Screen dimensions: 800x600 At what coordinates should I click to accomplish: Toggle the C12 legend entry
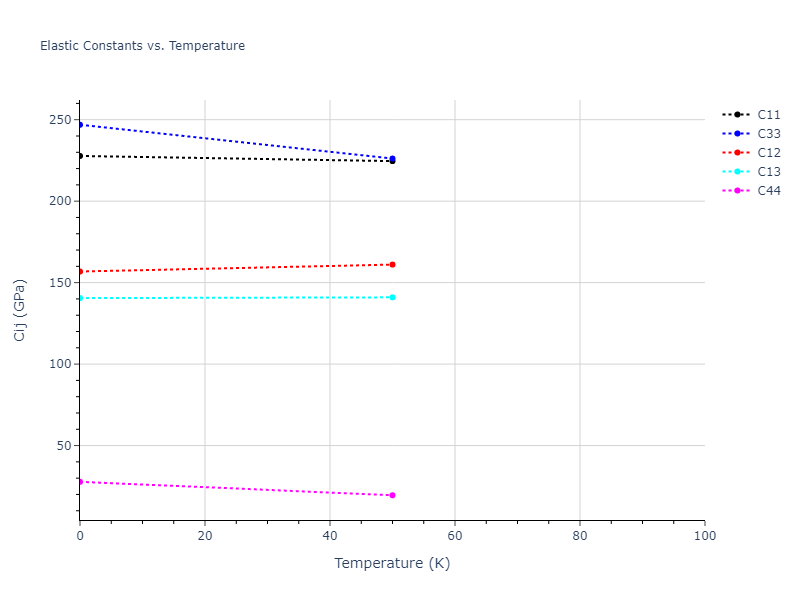768,153
